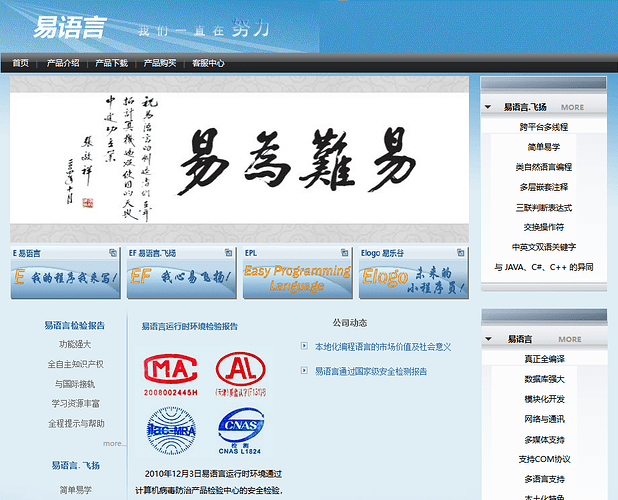Click the more... link in left column

(x=115, y=444)
